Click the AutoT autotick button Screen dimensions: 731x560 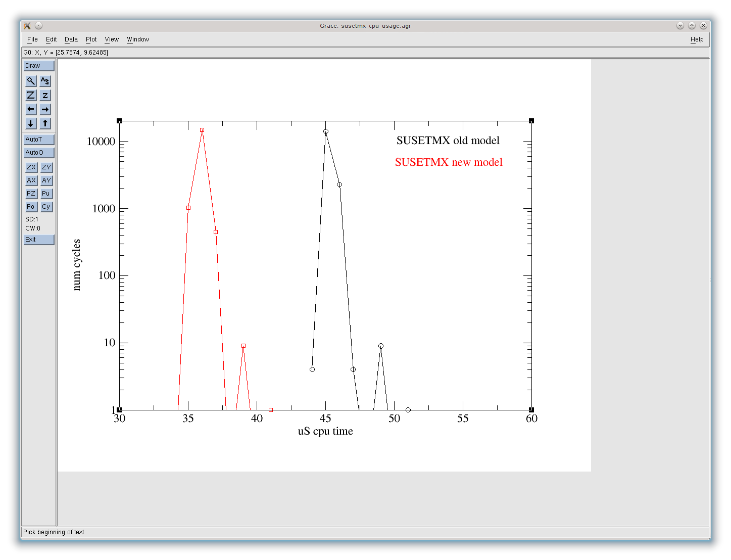coord(39,139)
